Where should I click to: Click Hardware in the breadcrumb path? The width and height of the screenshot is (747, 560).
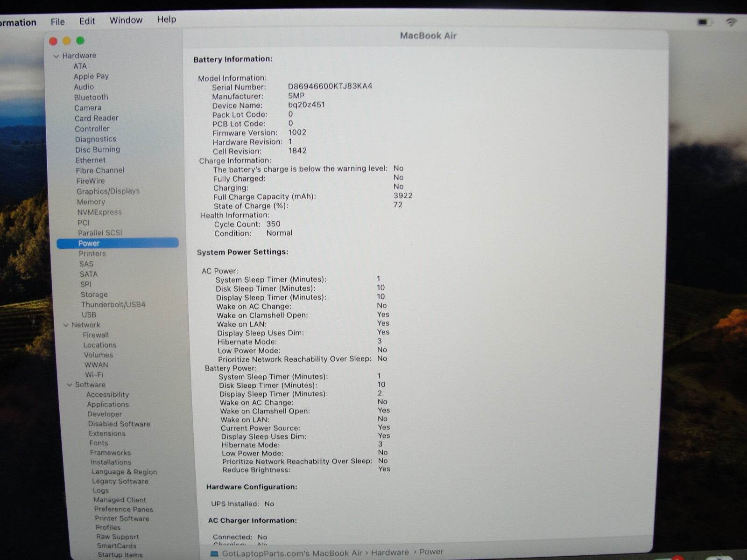pyautogui.click(x=390, y=552)
